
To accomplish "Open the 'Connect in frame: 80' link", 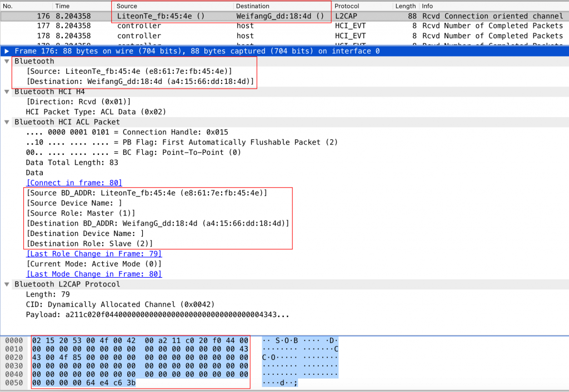I will click(74, 183).
